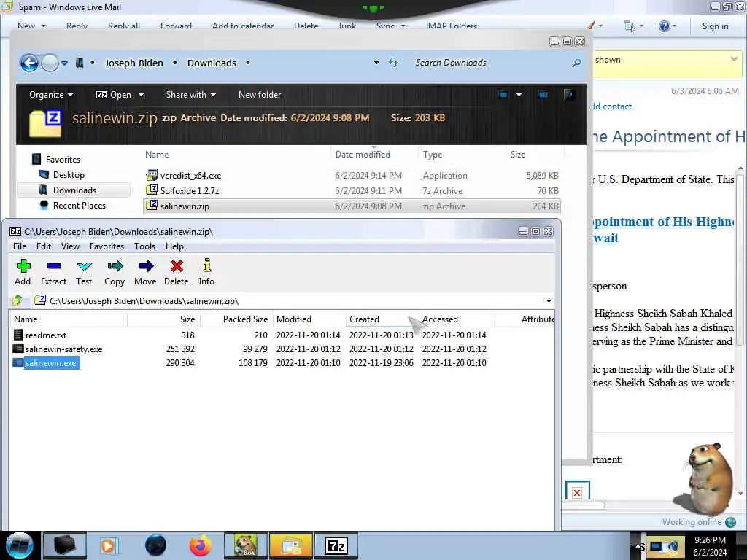Open the Favorites menu in 7-Zip
This screenshot has height=560, width=747.
coord(107,246)
